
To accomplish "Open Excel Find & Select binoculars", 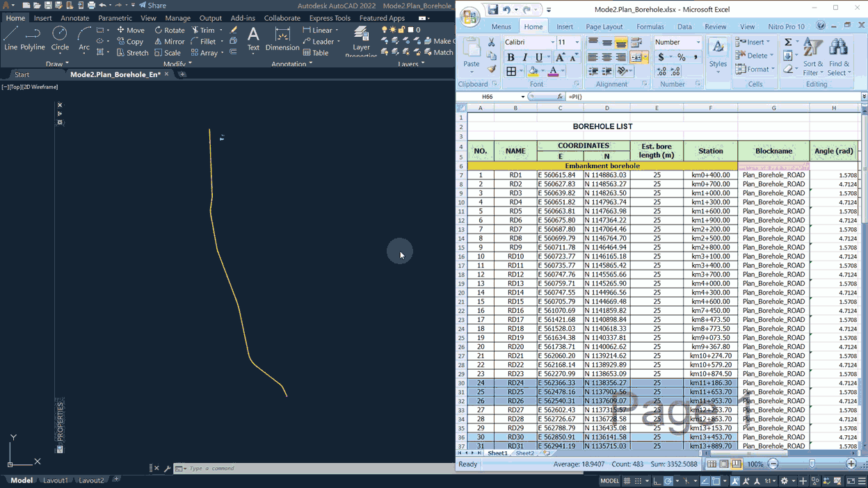I will 839,56.
